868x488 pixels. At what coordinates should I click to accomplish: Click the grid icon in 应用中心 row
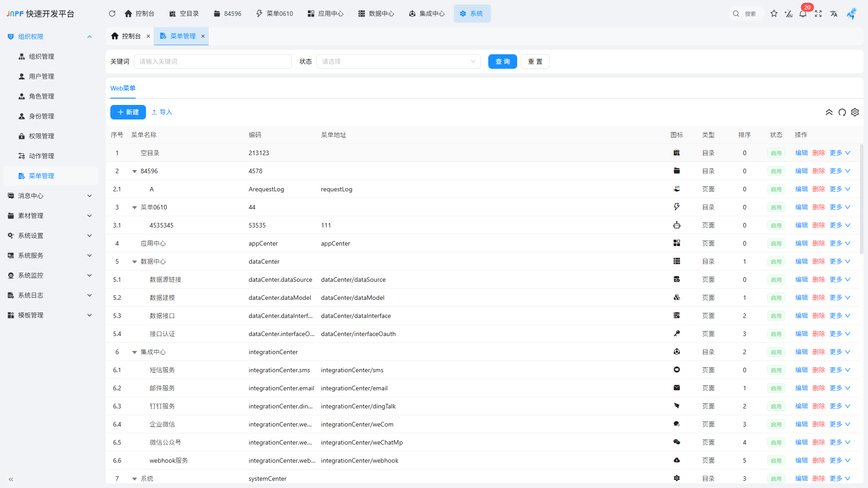tap(677, 243)
